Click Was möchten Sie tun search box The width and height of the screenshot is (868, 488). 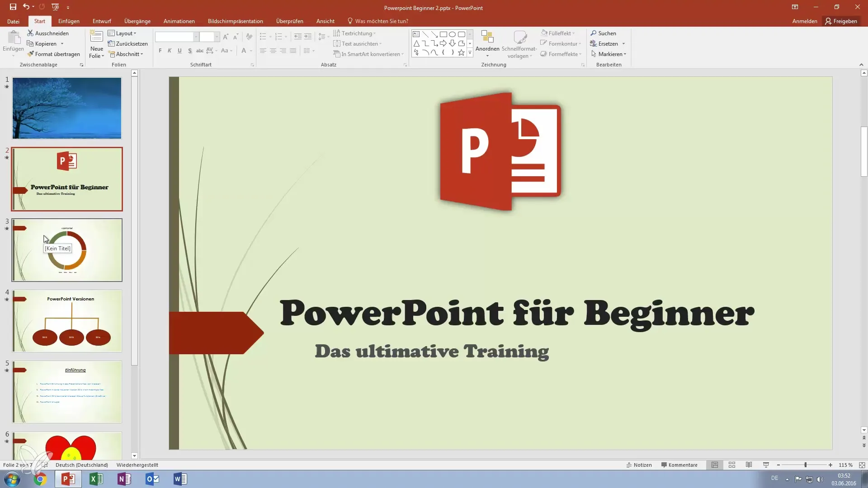point(378,21)
